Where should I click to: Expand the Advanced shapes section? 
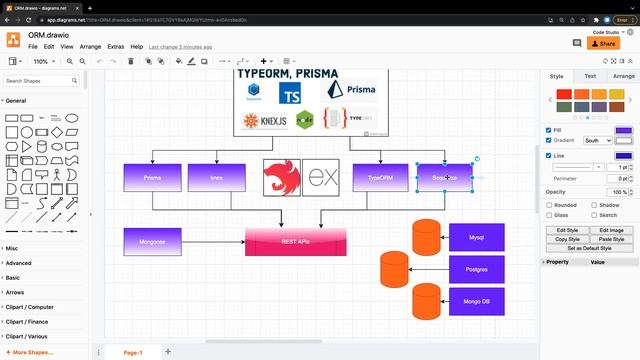tap(18, 263)
